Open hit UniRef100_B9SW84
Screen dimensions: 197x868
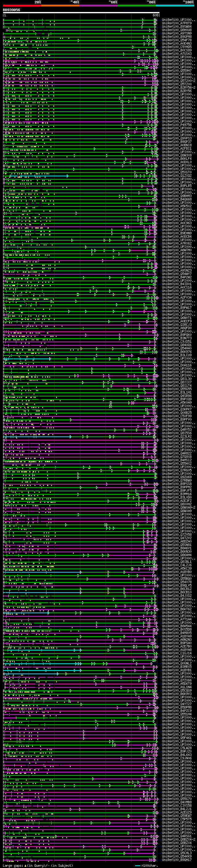click(177, 26)
